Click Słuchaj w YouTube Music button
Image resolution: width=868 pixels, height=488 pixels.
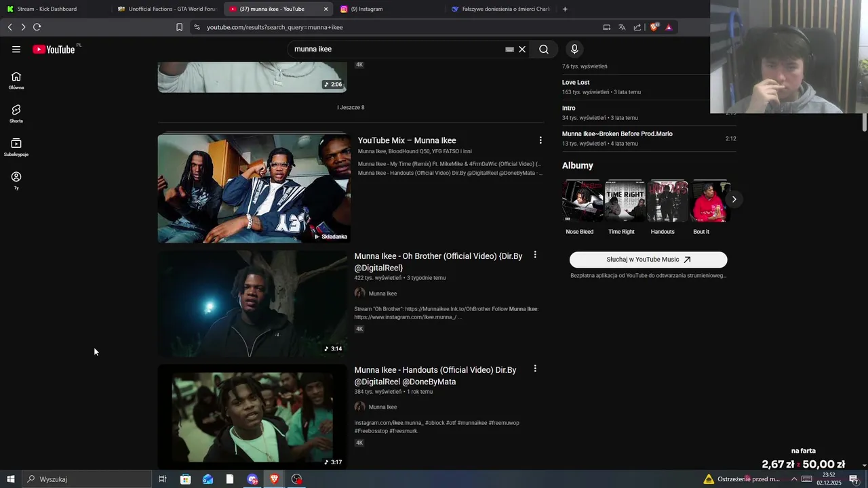[648, 260]
